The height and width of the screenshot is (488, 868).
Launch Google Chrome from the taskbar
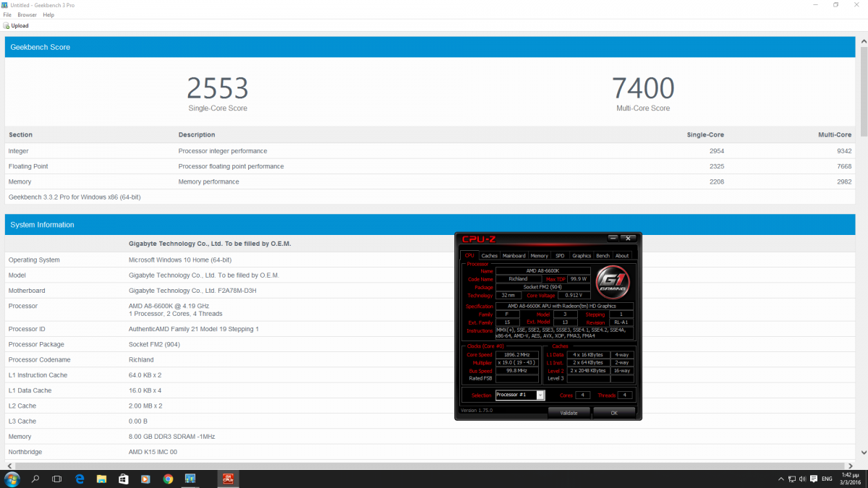[168, 479]
